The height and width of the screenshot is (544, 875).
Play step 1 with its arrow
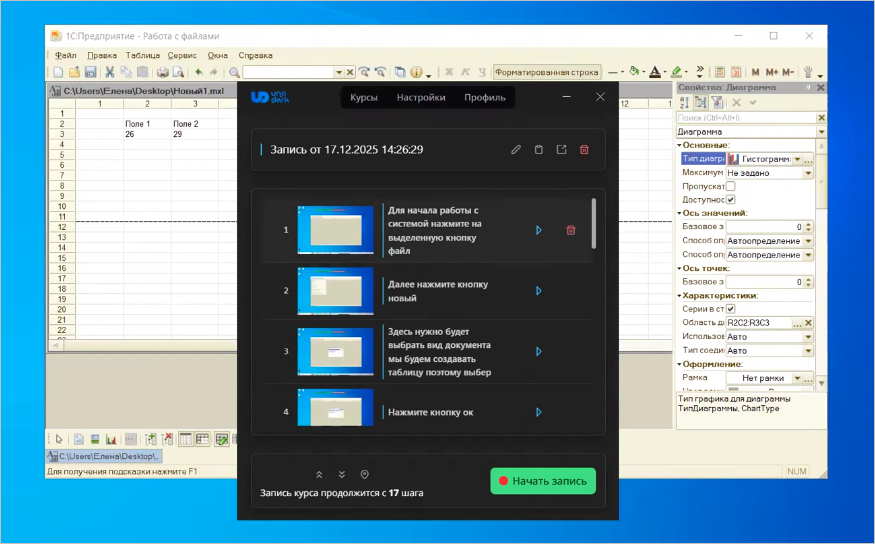(539, 230)
